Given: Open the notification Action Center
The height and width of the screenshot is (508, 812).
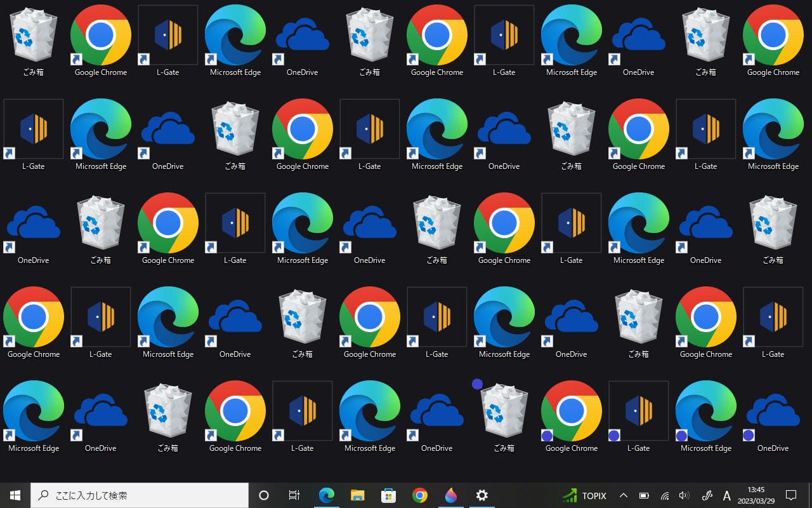Looking at the screenshot, I should click(791, 495).
